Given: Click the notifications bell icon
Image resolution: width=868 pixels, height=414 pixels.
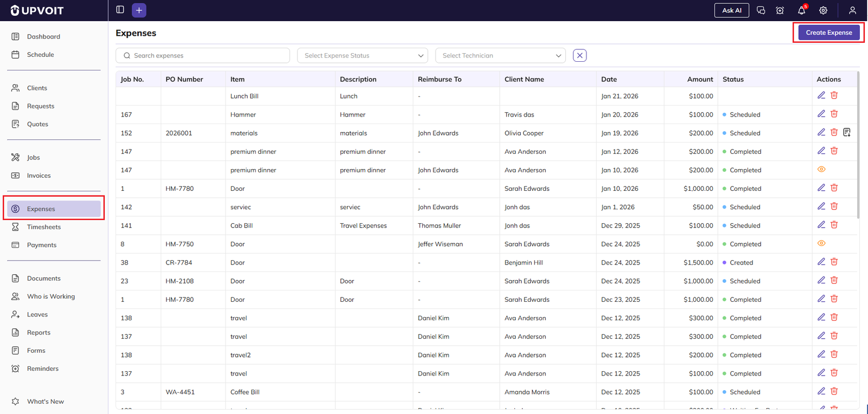Looking at the screenshot, I should (801, 10).
